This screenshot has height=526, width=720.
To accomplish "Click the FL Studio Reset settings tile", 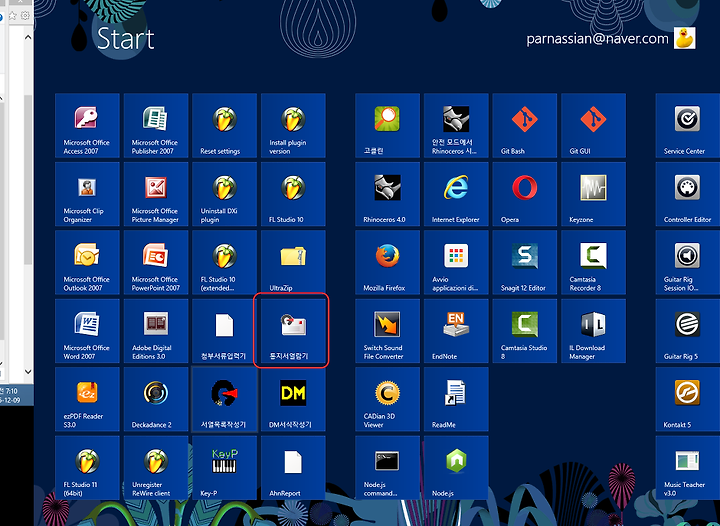I will coord(225,125).
